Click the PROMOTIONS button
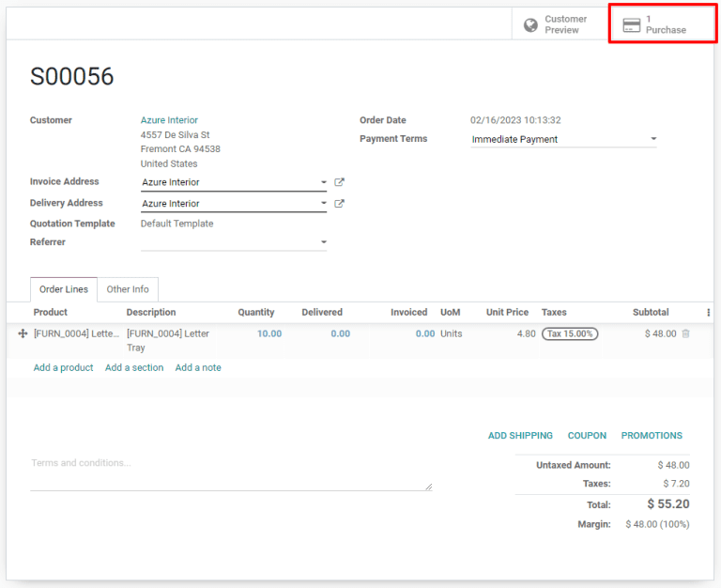 pos(652,436)
